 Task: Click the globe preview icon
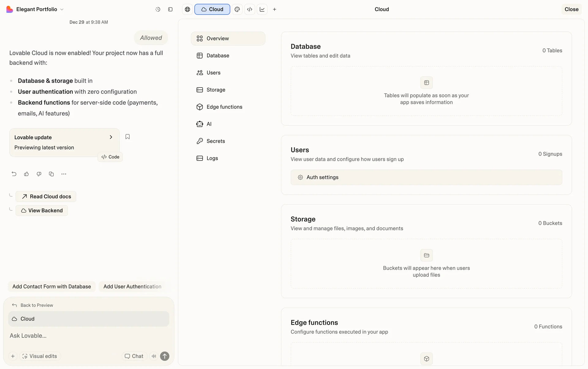point(187,9)
